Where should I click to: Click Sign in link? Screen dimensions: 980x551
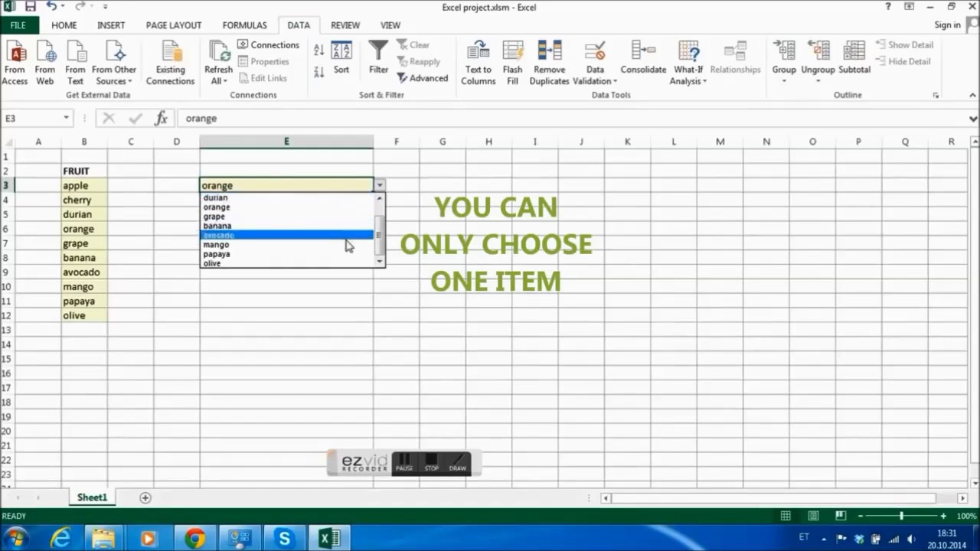pos(947,25)
